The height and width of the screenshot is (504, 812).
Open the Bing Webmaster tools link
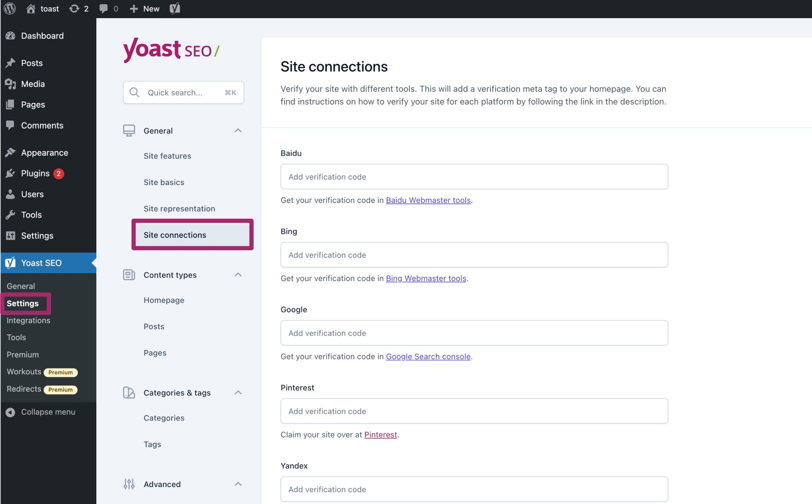(x=426, y=278)
